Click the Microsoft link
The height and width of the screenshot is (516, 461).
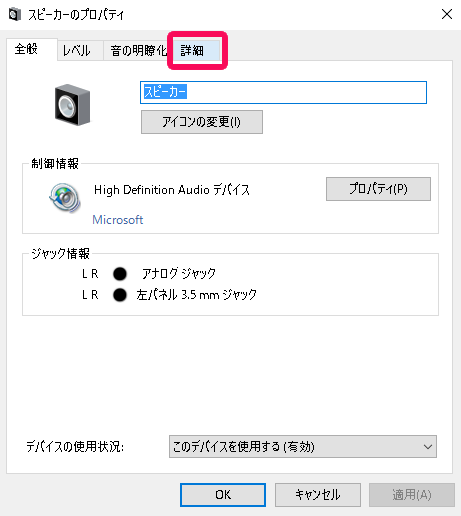tap(118, 220)
